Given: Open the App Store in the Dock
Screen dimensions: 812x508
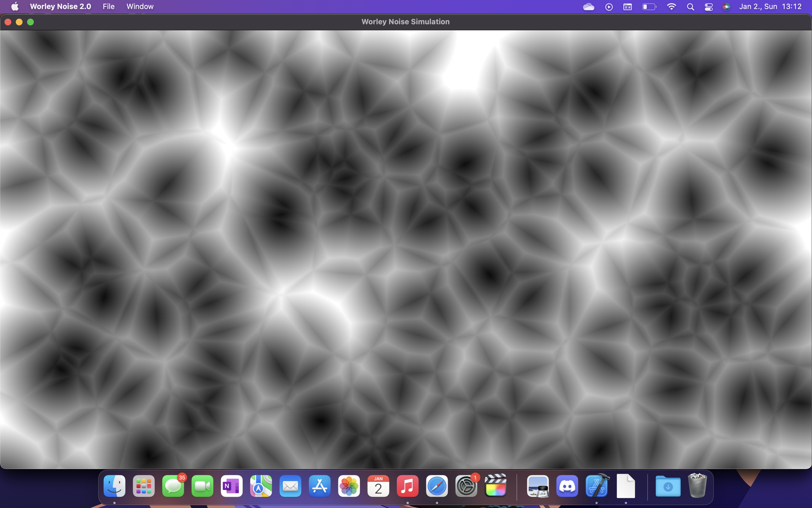Looking at the screenshot, I should click(x=319, y=486).
